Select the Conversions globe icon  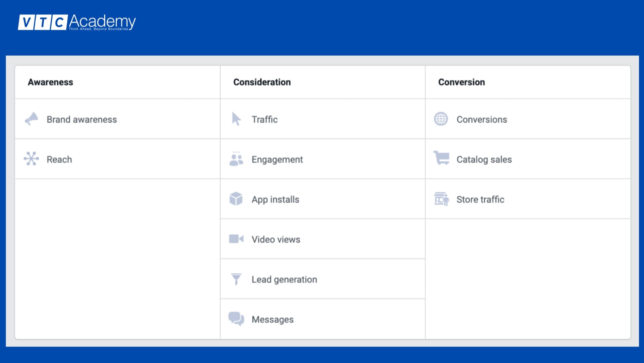click(441, 119)
